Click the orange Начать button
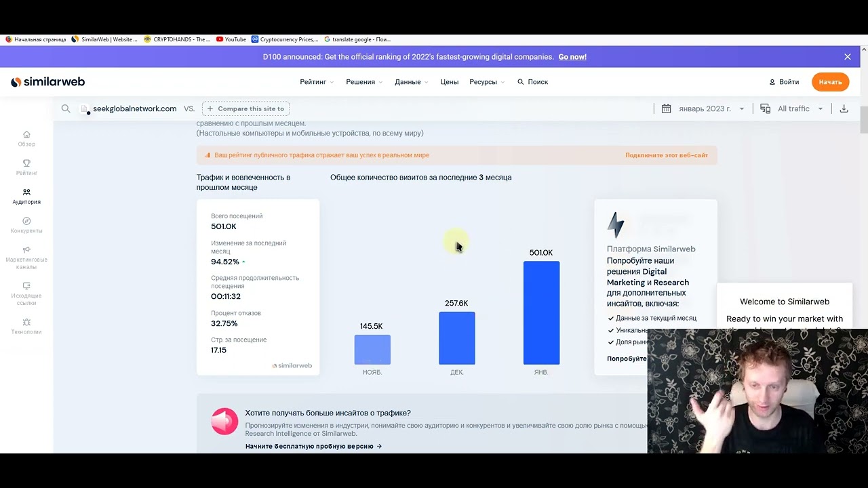Viewport: 868px width, 488px height. tap(830, 82)
